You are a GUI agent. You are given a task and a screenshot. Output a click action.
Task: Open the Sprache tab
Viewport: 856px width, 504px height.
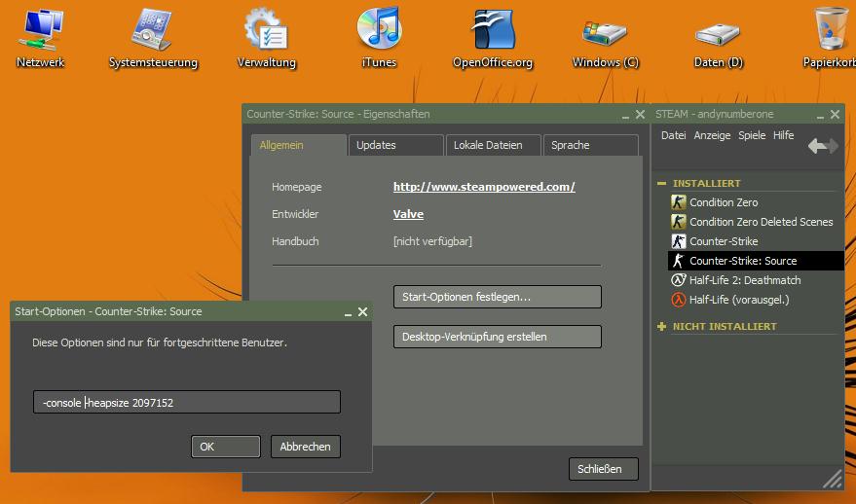[x=591, y=145]
